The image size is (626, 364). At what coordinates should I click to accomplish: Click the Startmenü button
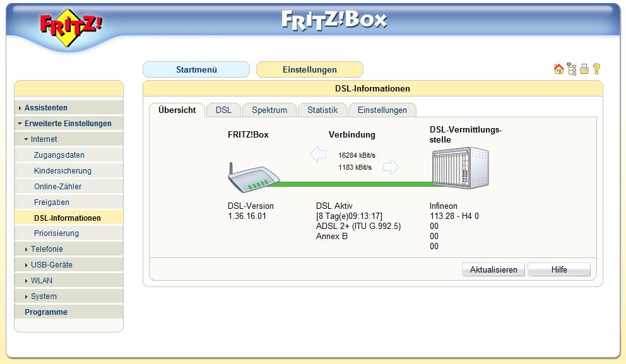click(x=196, y=69)
